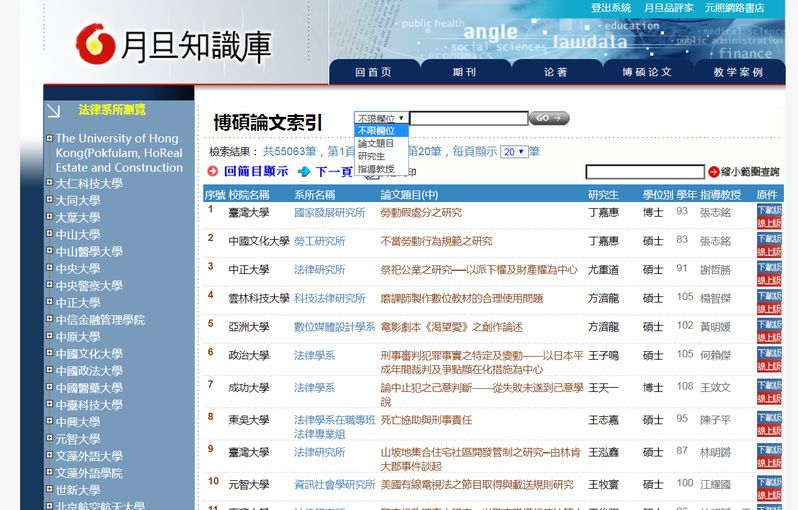Click the 登出系統 link at top
Screen dimensions: 798x510
point(610,8)
